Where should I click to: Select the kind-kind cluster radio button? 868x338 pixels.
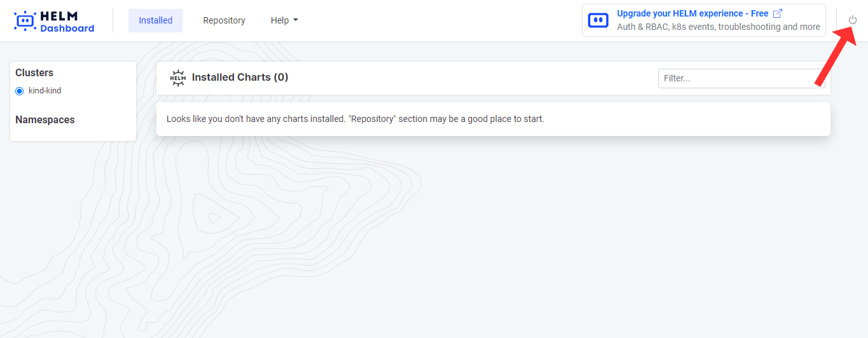tap(20, 91)
